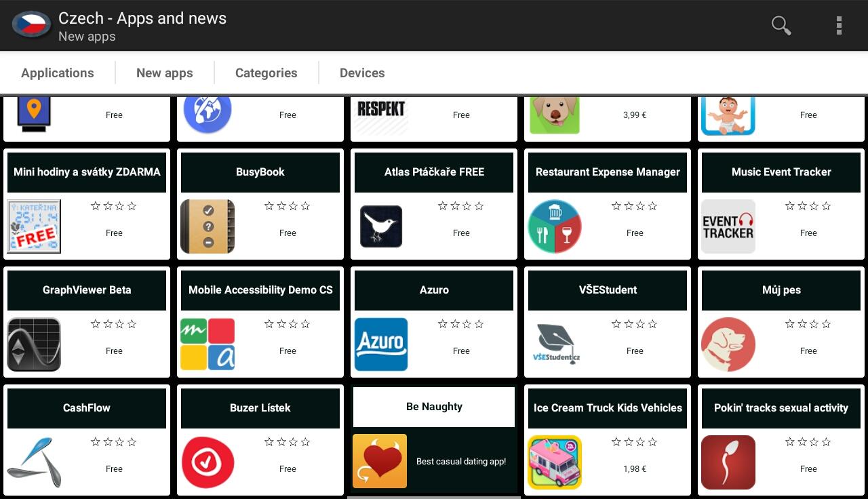This screenshot has width=868, height=499.
Task: Switch to the New apps tab
Action: tap(165, 73)
